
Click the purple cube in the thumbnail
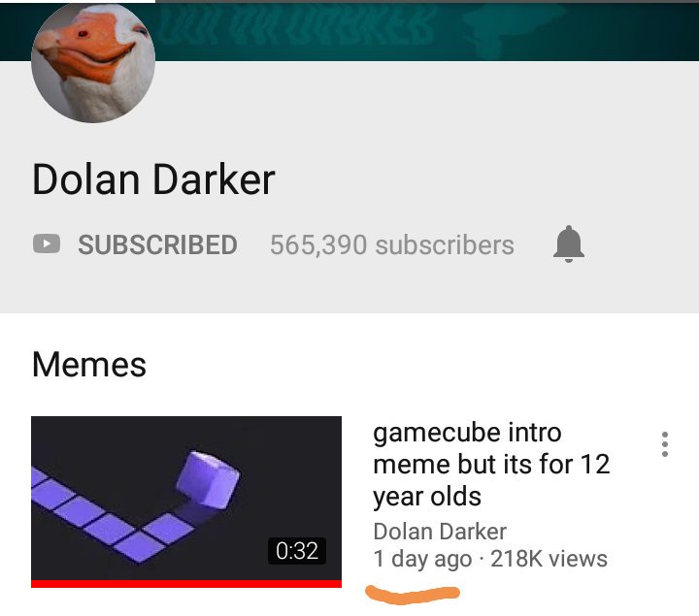(x=208, y=479)
